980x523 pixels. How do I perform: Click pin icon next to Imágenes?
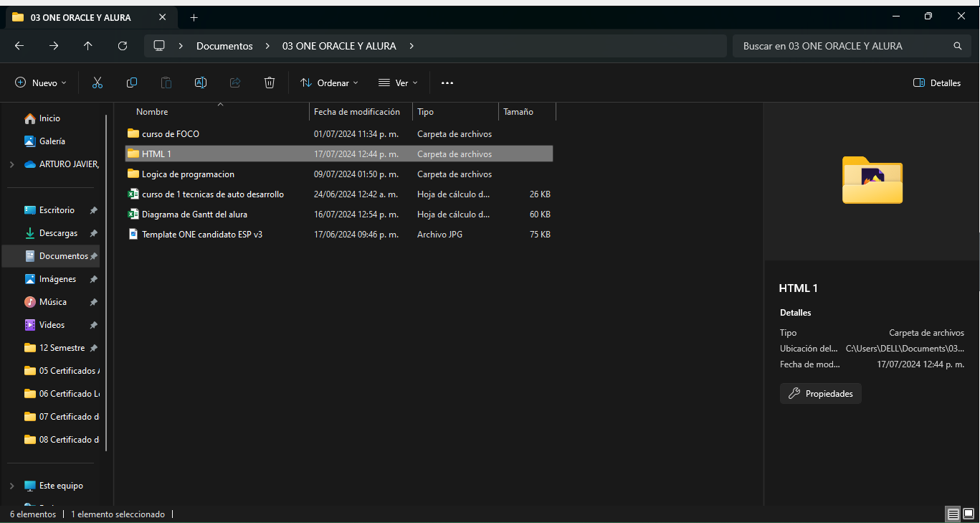pos(93,279)
